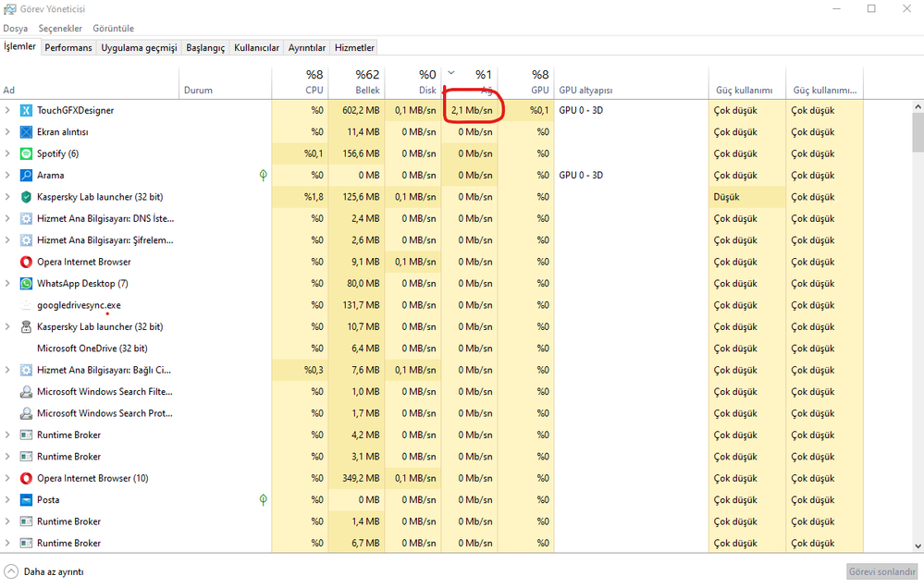Collapse details with the Daha az ayrıntı arrow
The height and width of the screenshot is (588, 924).
click(10, 571)
